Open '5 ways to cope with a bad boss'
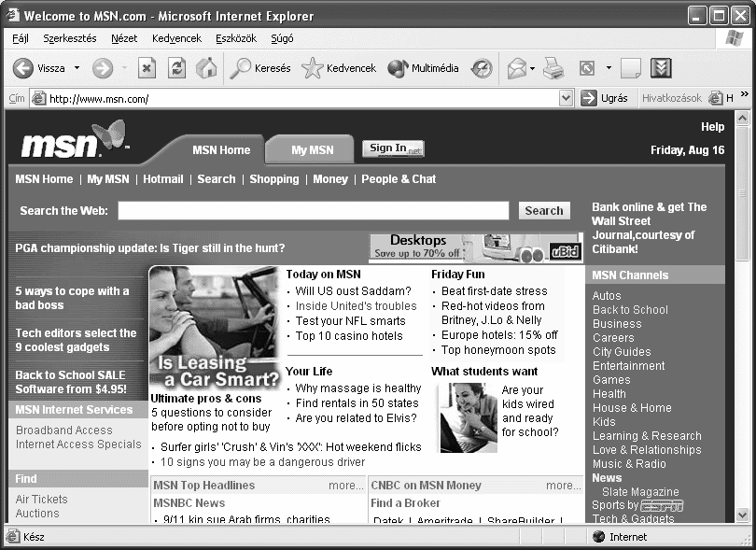756x550 pixels. [x=72, y=298]
